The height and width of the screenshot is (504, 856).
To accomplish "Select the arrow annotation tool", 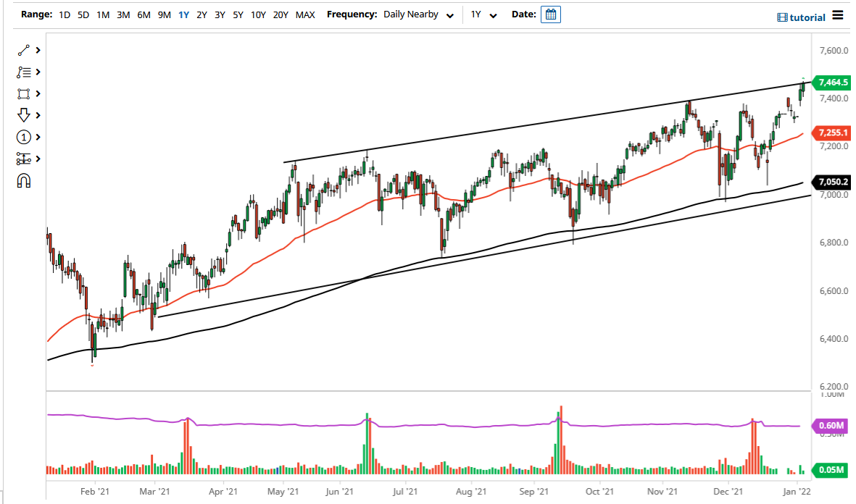I will [22, 115].
